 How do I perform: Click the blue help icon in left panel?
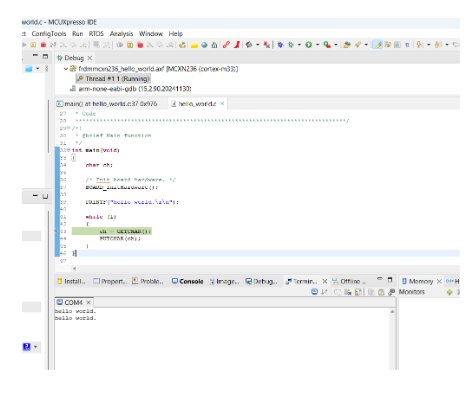[x=27, y=347]
